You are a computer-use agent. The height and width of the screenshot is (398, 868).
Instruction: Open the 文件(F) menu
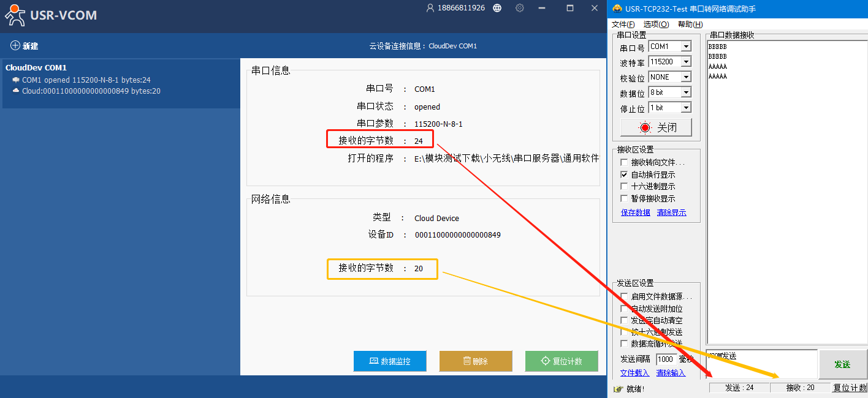(x=623, y=24)
